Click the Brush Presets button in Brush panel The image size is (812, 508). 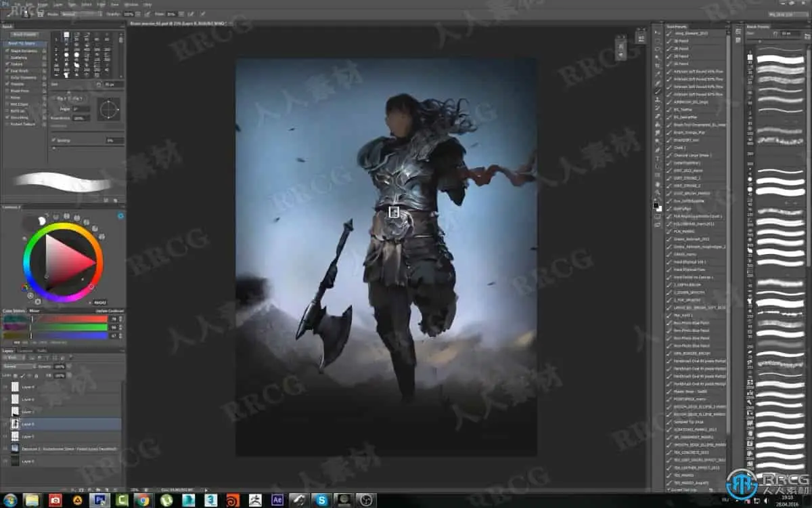(24, 35)
